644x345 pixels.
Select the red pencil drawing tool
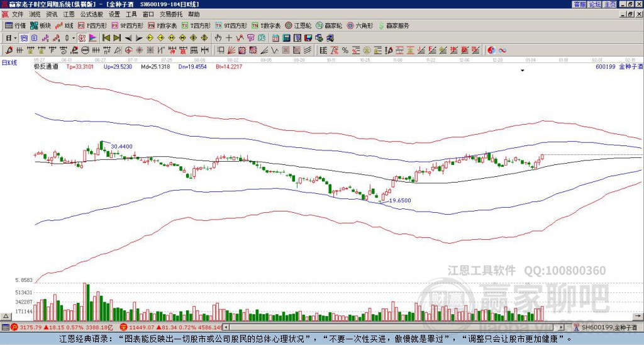click(x=9, y=50)
